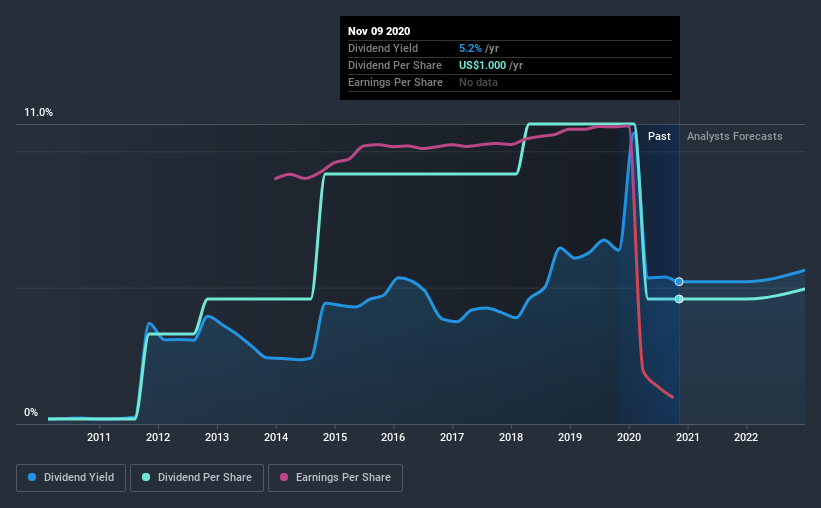This screenshot has width=821, height=508.
Task: Select the teal data point marker on Dividend Per Share line
Action: (679, 299)
